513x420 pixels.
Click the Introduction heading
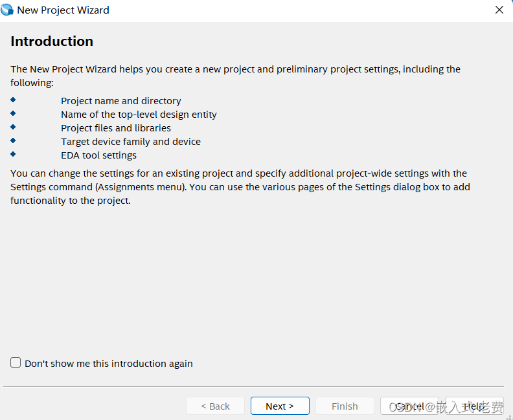[x=52, y=41]
